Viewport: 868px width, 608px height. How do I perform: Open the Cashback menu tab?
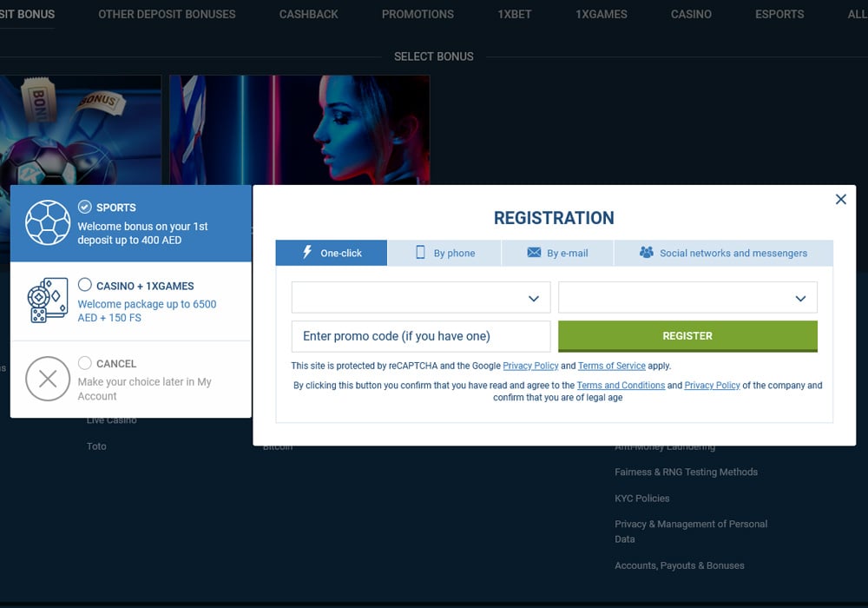click(308, 15)
